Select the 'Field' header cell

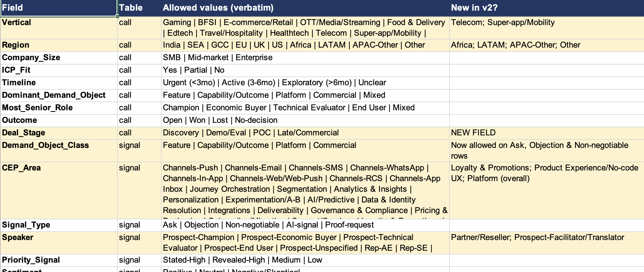pyautogui.click(x=59, y=8)
